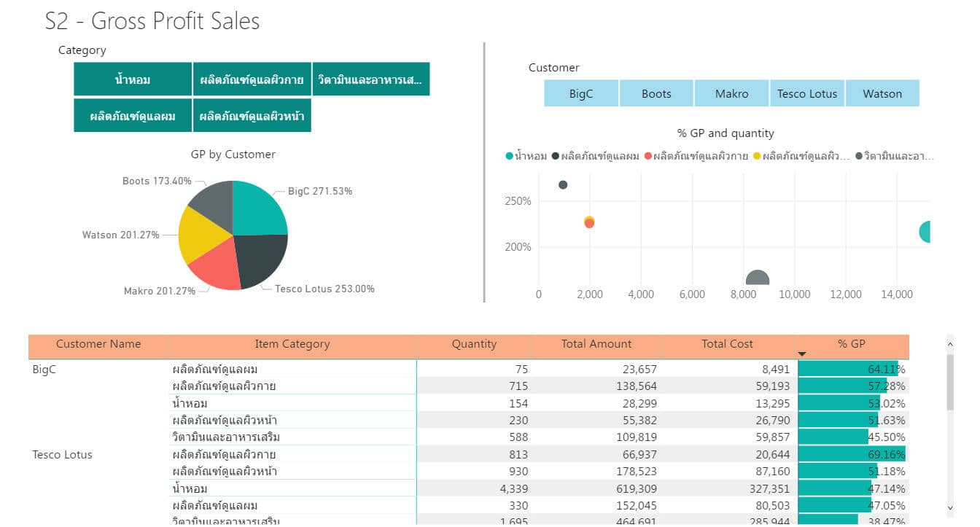980x527 pixels.
Task: Click the yellow ผลิตภัณฑ์ดูแลผิว... legend marker
Action: [757, 156]
